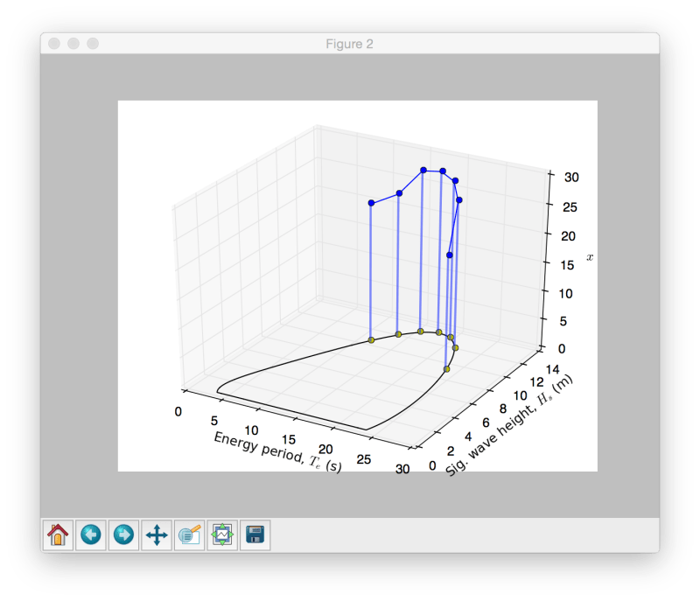Image resolution: width=700 pixels, height=601 pixels.
Task: Activate the four-arrow Pan tool
Action: coord(157,534)
